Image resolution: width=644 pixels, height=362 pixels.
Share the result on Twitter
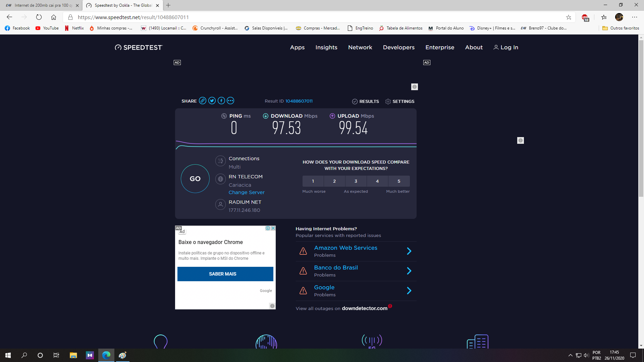[212, 101]
